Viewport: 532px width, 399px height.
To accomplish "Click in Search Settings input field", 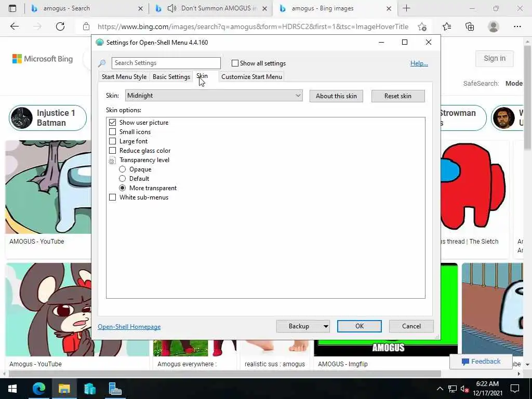I will click(166, 63).
